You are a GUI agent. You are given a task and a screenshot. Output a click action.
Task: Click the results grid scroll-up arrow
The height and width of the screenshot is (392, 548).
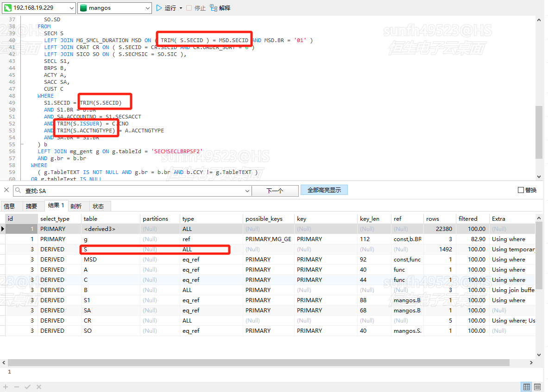coord(539,218)
